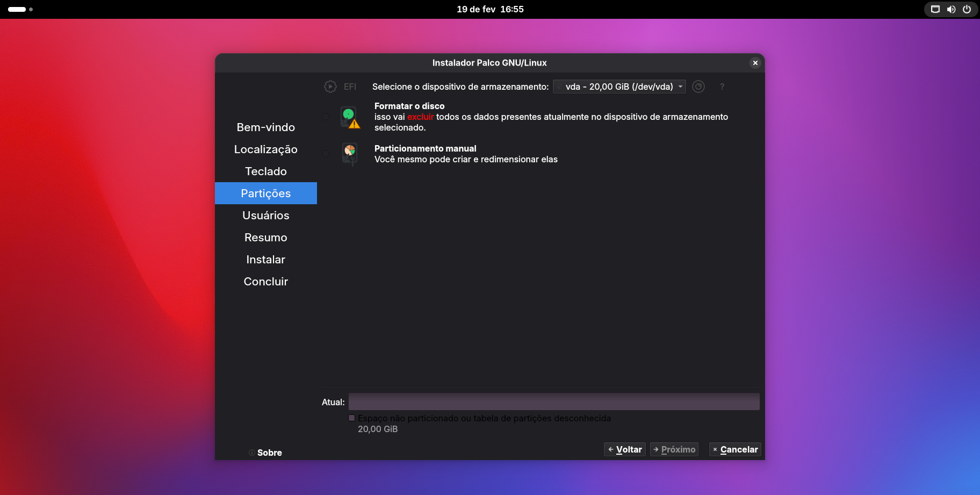
Task: Click the question mark help icon
Action: [x=722, y=87]
